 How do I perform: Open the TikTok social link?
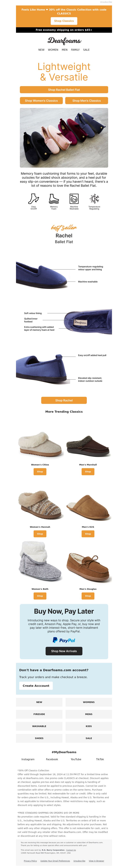100,759
